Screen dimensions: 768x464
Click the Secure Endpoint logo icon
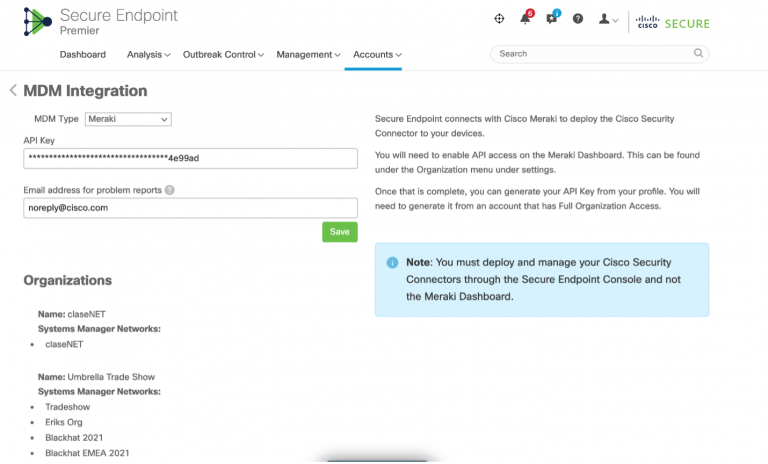[37, 22]
